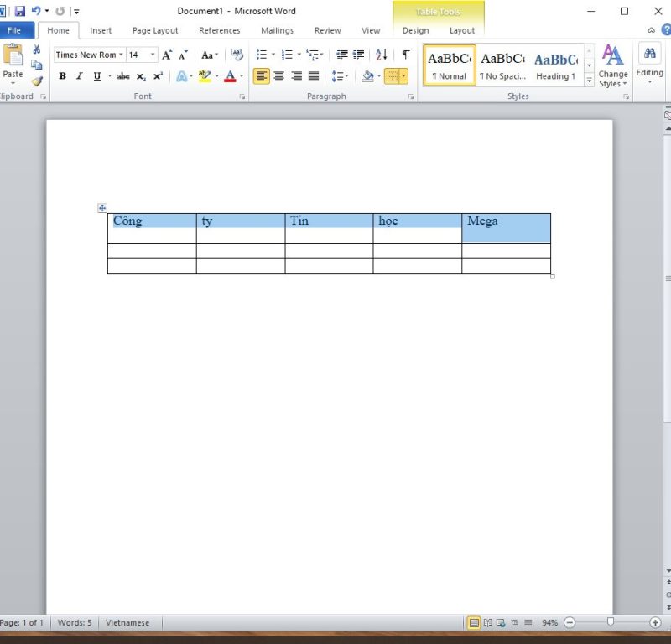The width and height of the screenshot is (671, 644).
Task: Undo the last action
Action: tap(36, 11)
